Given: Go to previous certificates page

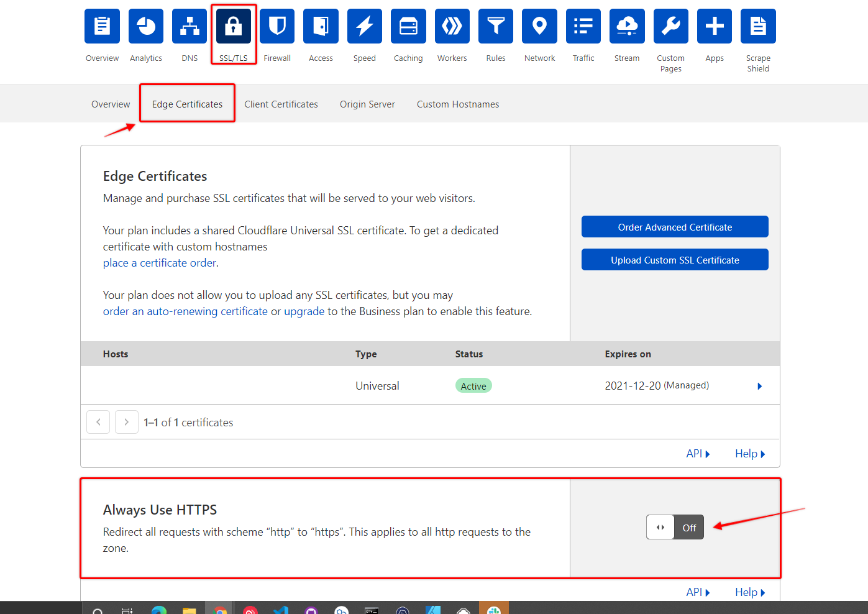Looking at the screenshot, I should (98, 422).
